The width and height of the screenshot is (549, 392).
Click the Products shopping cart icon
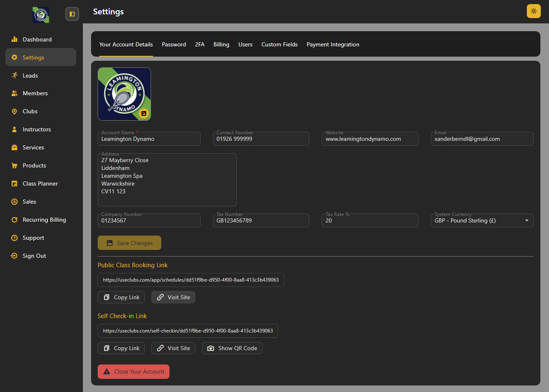pos(14,166)
